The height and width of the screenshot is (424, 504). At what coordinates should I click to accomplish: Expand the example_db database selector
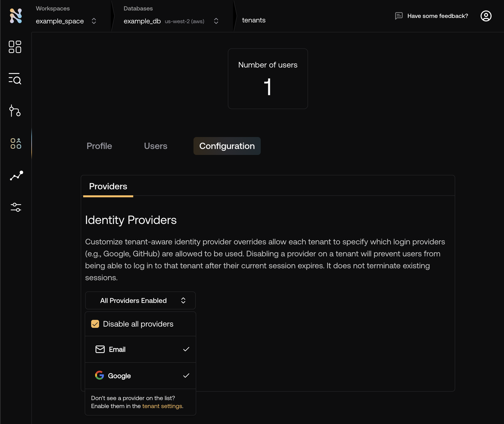pos(171,21)
